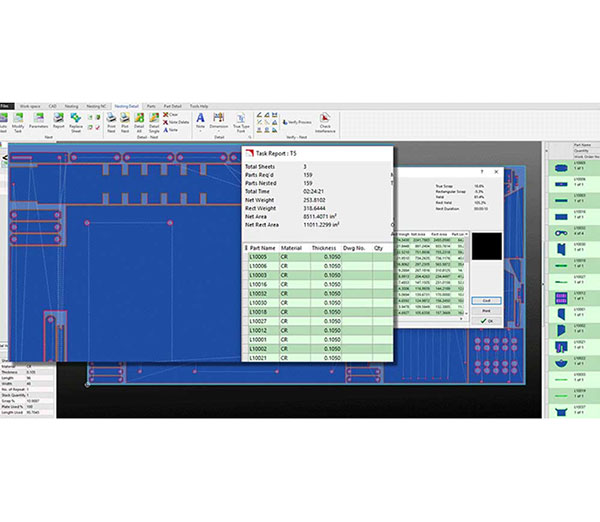Select row L10001 in Task Report
Viewport: 600px width, 522px height.
[x=318, y=339]
